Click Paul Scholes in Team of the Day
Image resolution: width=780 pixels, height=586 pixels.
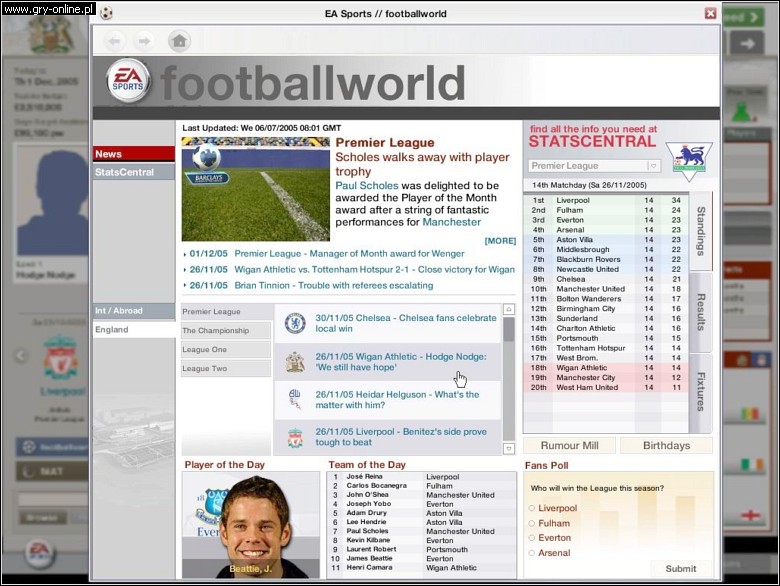pos(367,531)
